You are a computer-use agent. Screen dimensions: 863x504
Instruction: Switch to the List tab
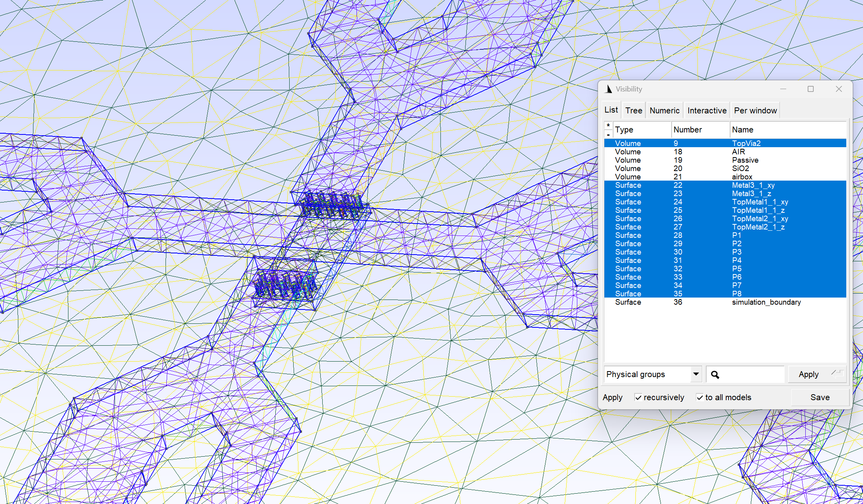click(x=611, y=110)
